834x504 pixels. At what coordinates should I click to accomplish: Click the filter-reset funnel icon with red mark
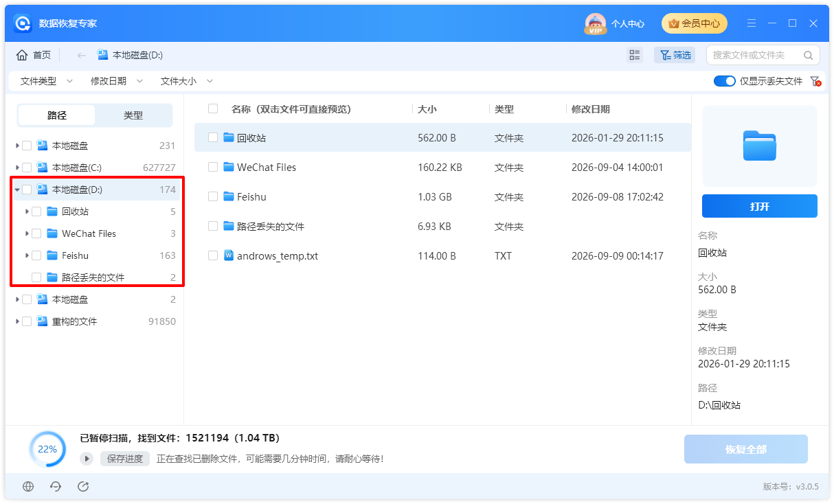pos(815,81)
